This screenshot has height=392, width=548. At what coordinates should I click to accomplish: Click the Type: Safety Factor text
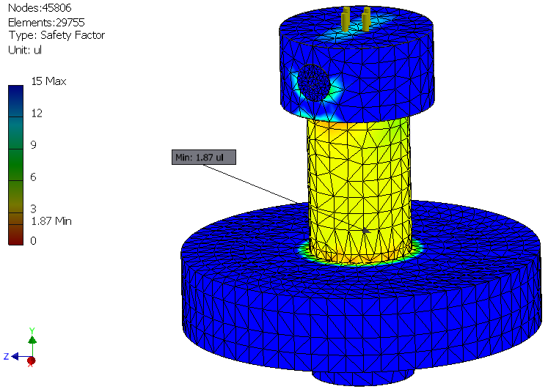56,35
